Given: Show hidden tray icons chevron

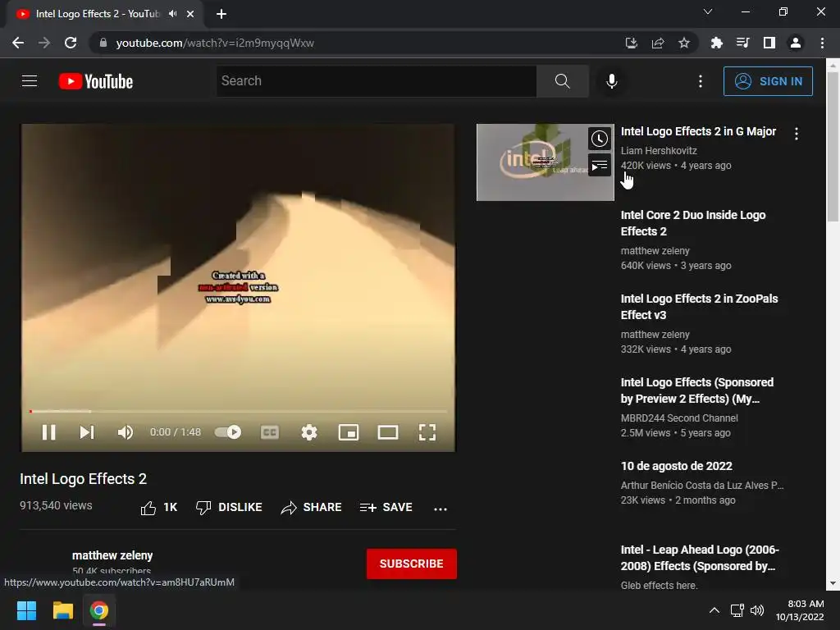Looking at the screenshot, I should 714,610.
